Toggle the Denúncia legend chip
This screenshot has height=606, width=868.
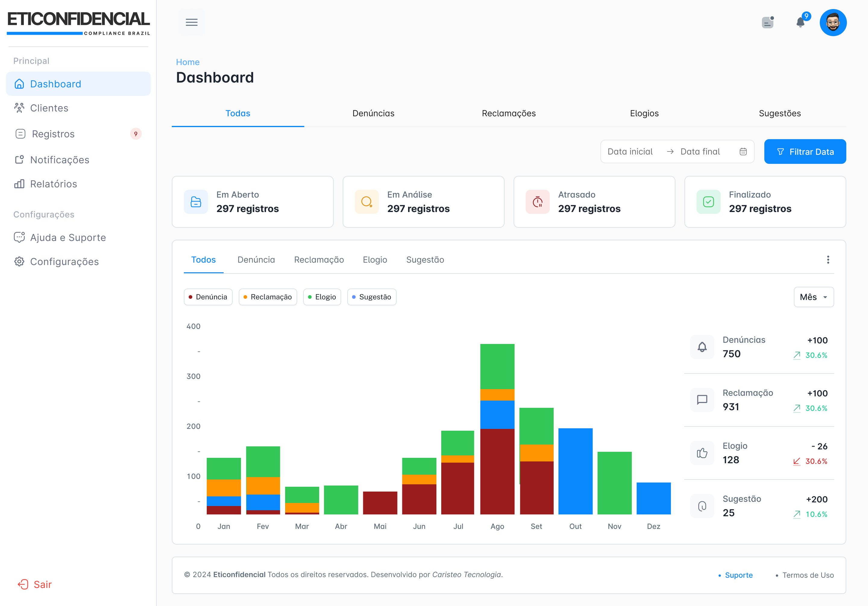pos(208,297)
